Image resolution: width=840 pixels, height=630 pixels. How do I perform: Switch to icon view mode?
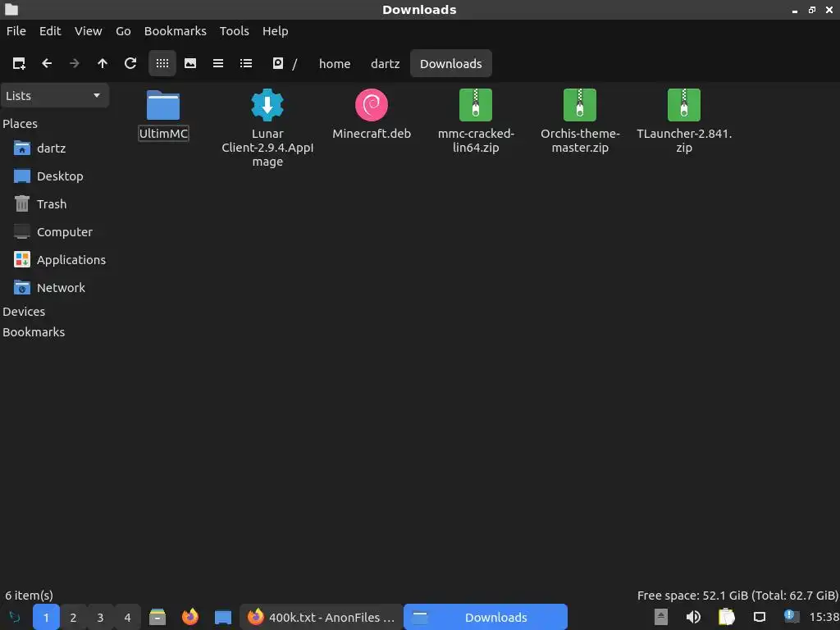point(162,64)
